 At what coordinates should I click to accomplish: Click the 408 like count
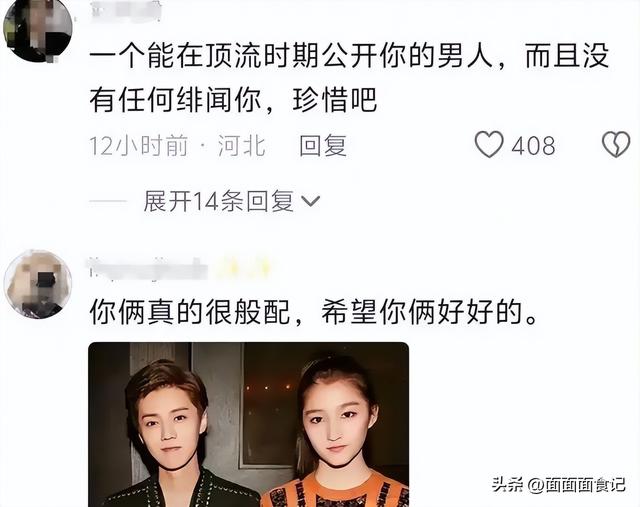click(533, 146)
